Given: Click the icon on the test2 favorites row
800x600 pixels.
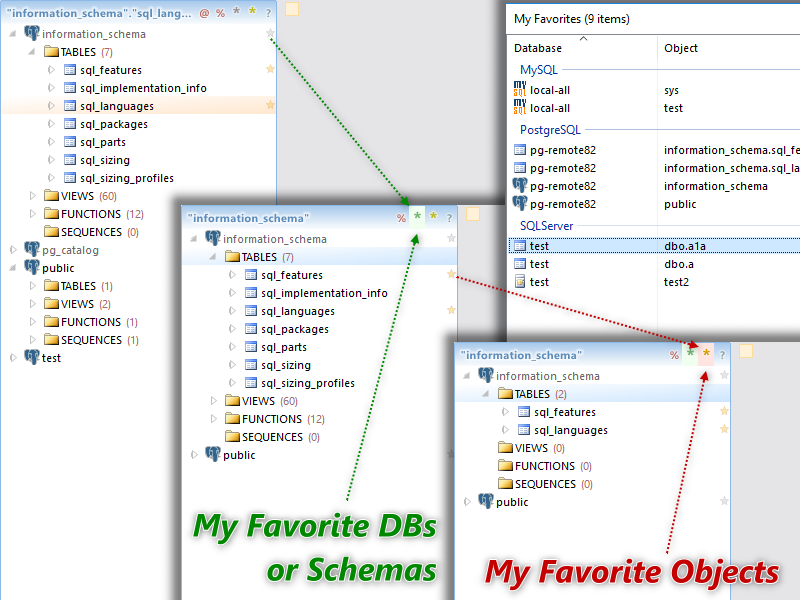Looking at the screenshot, I should [x=520, y=282].
